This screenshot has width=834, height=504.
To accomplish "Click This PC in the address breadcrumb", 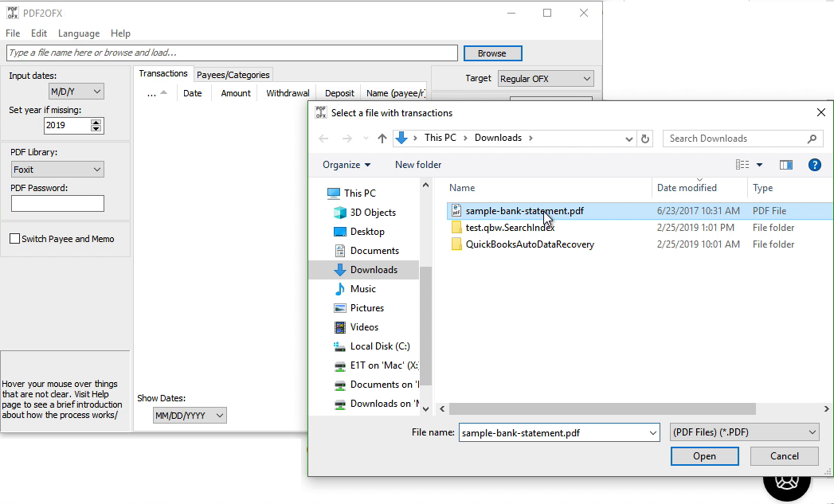I will click(440, 138).
